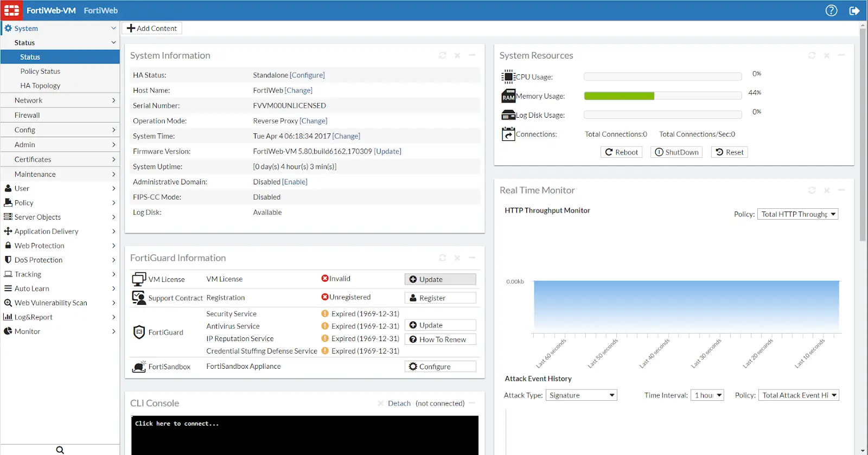The image size is (868, 455).
Task: Click the CPU Usage chip icon
Action: coord(508,76)
